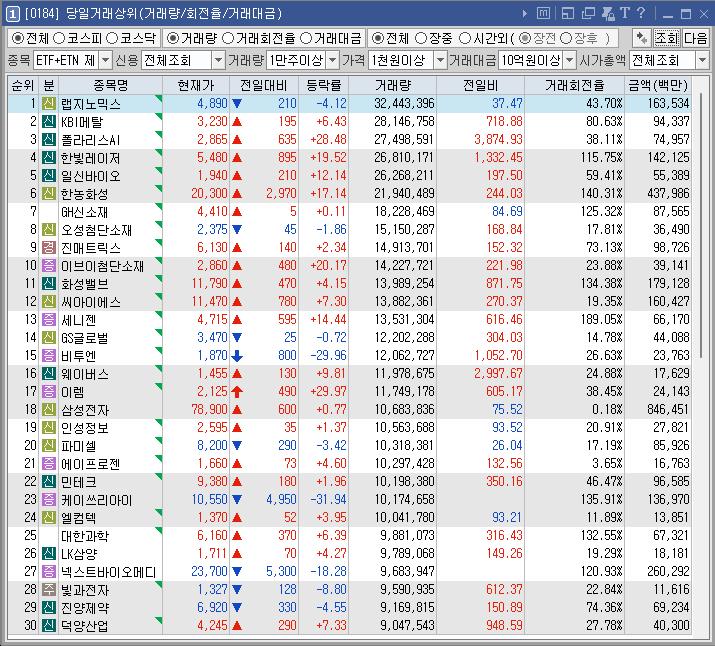Open the 종목 ETF+ETN dropdown
This screenshot has height=646, width=715.
(x=105, y=60)
